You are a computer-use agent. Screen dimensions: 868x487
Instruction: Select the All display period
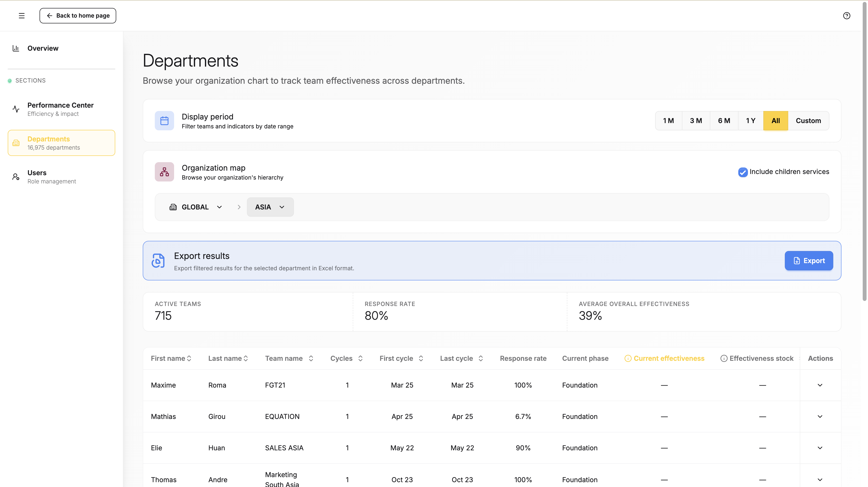pyautogui.click(x=775, y=121)
